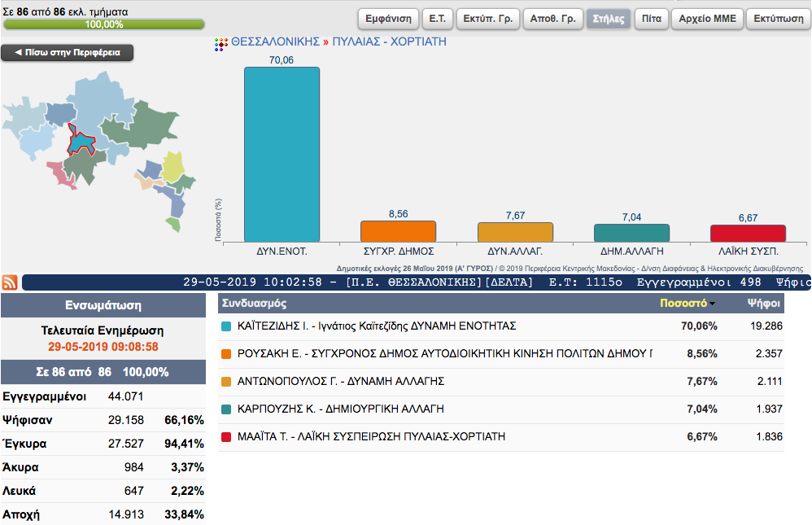Click the Έγκυρα 27.527 row
Screen dimensions: 812x525
(103, 444)
